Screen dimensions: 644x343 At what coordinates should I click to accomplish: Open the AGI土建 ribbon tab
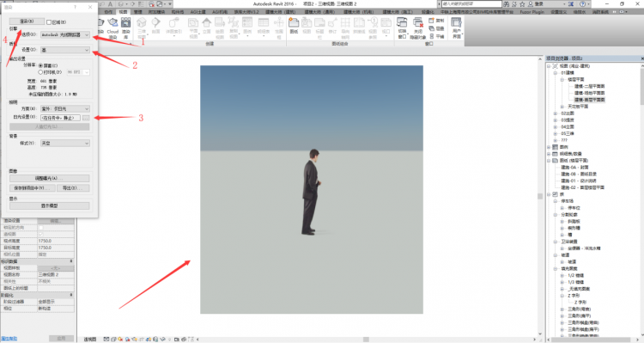pyautogui.click(x=197, y=12)
